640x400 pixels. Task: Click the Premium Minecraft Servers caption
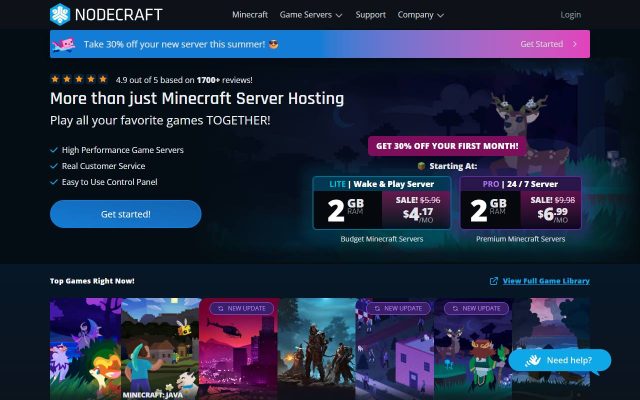coord(520,239)
